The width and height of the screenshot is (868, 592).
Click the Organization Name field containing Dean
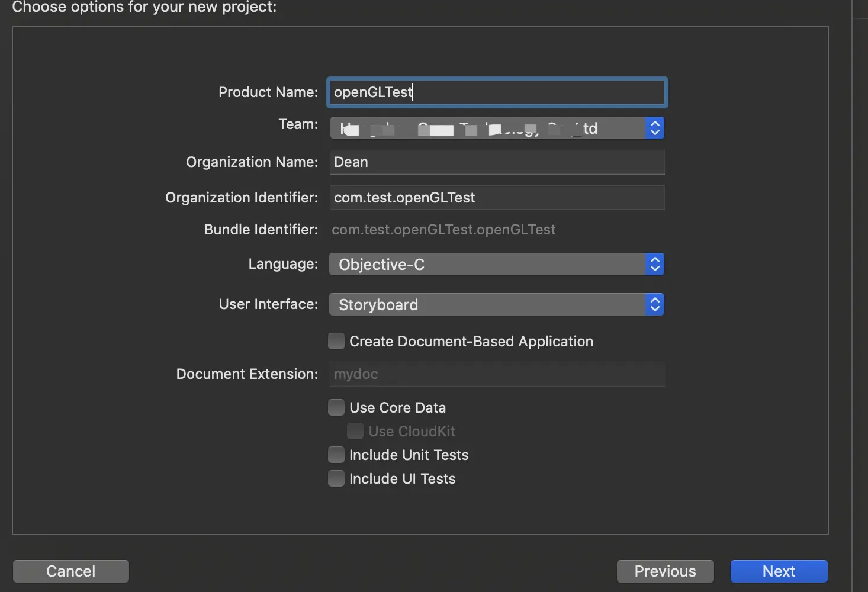[496, 162]
